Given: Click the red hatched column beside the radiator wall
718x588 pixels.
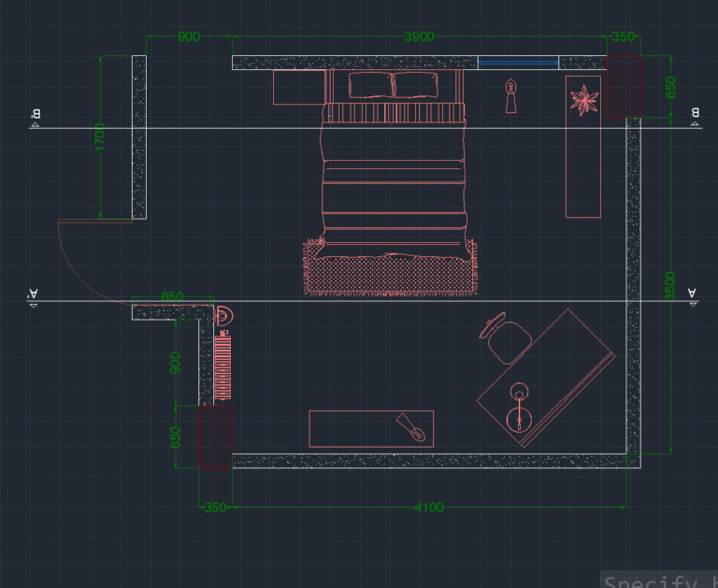Looking at the screenshot, I should pos(215,437).
